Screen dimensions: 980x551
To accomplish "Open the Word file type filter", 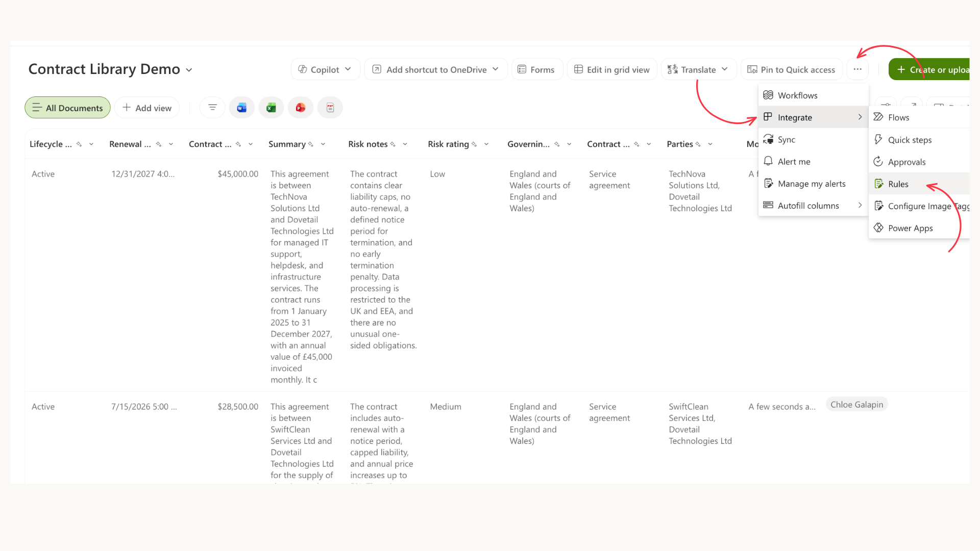I will click(x=242, y=108).
